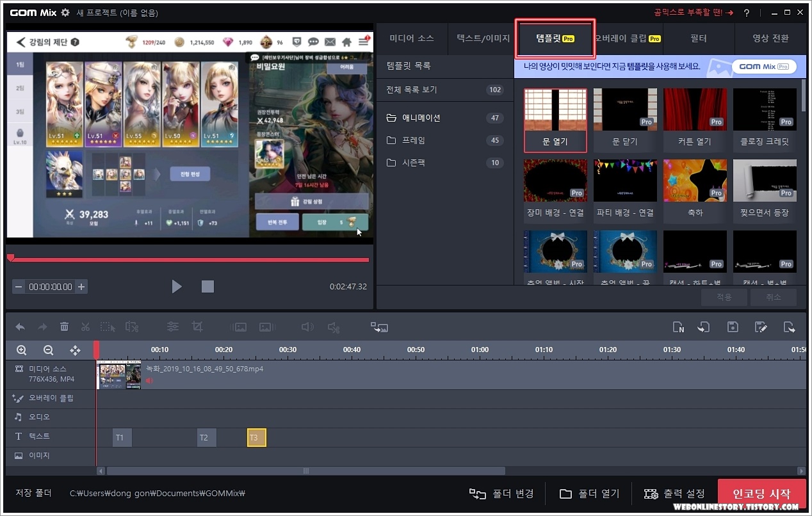
Task: Click the red preview seek bar
Action: tap(189, 260)
